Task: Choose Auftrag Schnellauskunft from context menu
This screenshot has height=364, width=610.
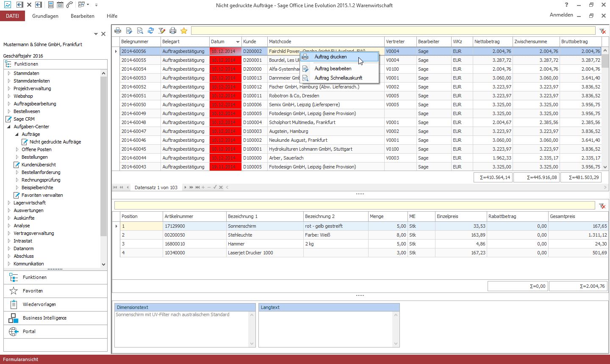Action: [339, 78]
